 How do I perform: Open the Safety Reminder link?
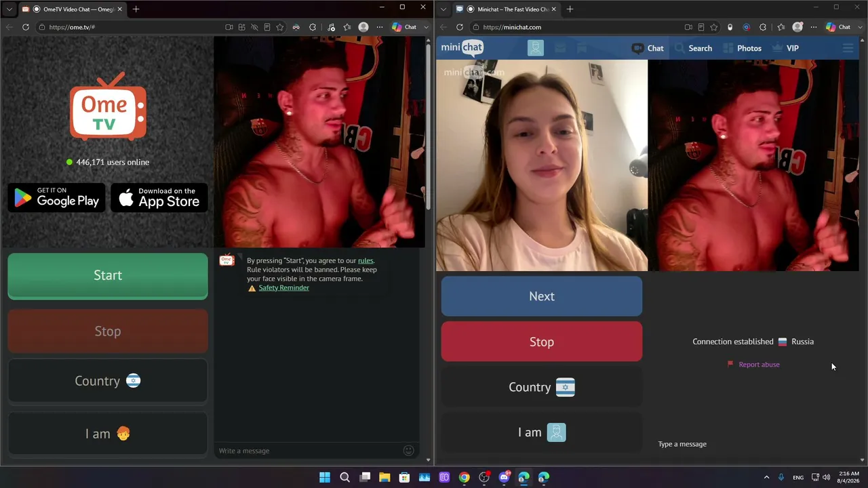(283, 287)
